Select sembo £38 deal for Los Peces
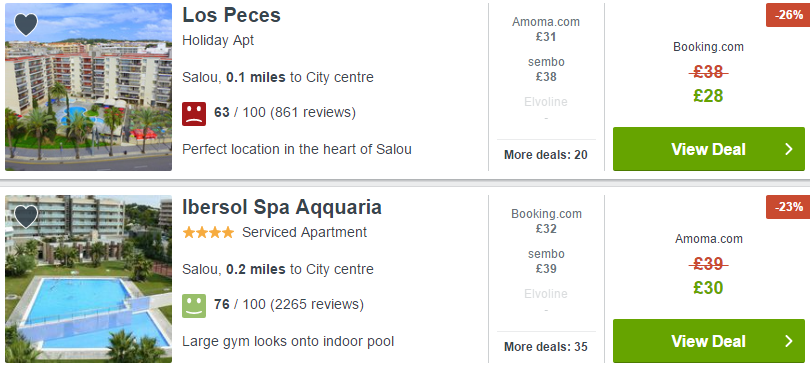 tap(546, 69)
